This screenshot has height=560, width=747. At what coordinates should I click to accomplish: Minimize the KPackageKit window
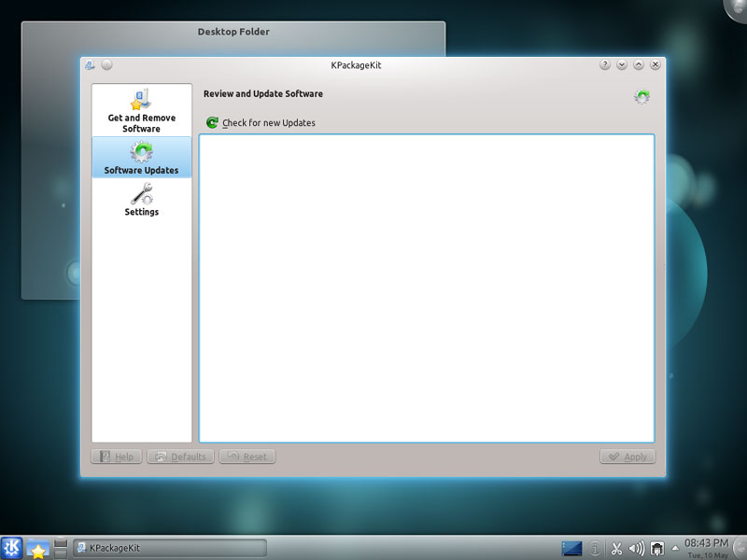point(622,64)
